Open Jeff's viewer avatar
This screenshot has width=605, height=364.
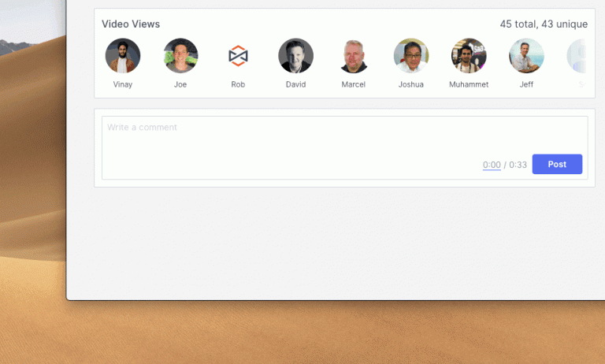tap(526, 56)
